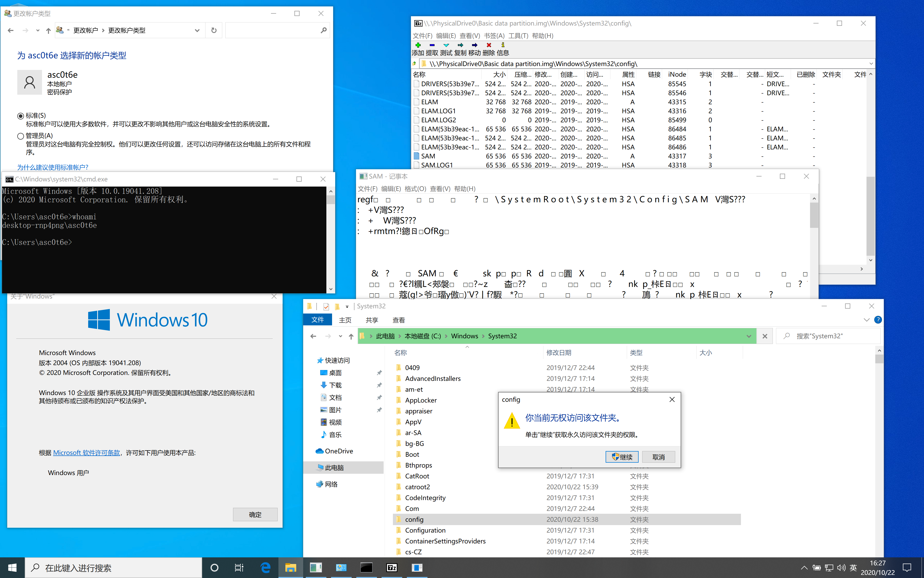Click 更改帐户 breadcrumb link

86,30
